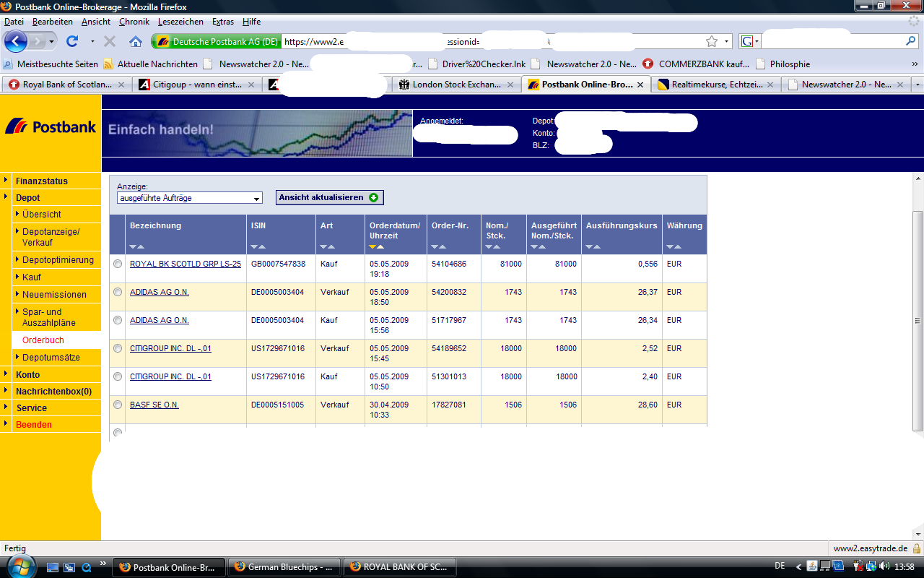This screenshot has height=578, width=924.
Task: Select the ROYAL BK SCOTLD order row radio button
Action: [x=118, y=264]
